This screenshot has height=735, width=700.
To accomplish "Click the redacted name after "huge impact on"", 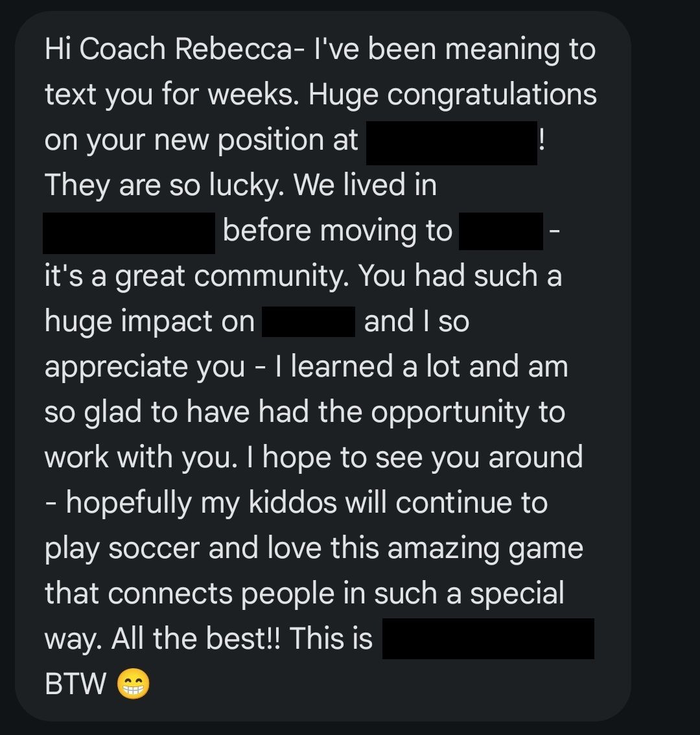I will click(309, 321).
